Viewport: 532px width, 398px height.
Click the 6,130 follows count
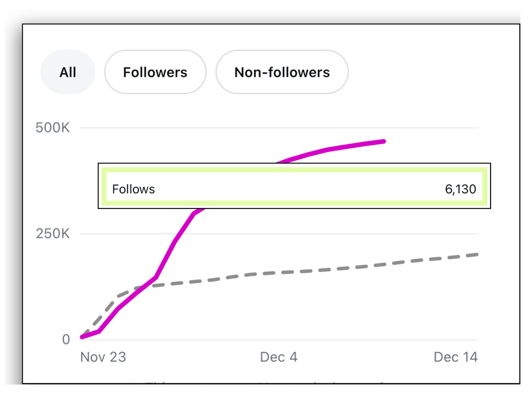pos(460,189)
